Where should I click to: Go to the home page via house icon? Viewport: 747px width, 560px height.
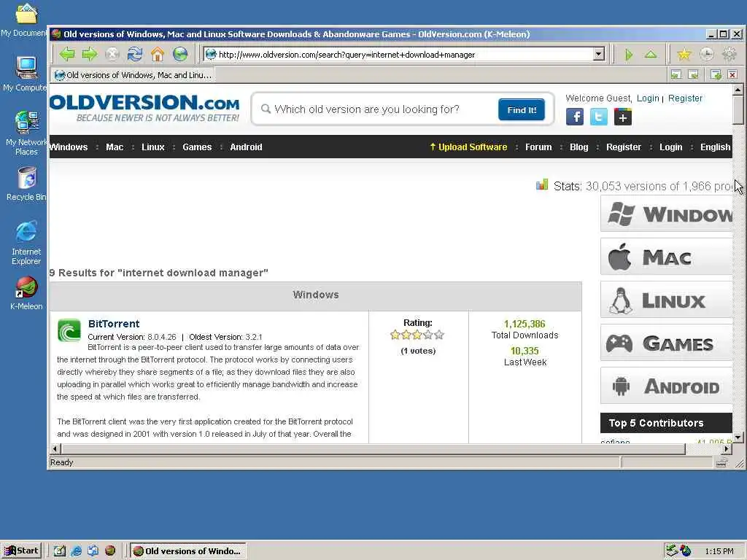click(158, 54)
